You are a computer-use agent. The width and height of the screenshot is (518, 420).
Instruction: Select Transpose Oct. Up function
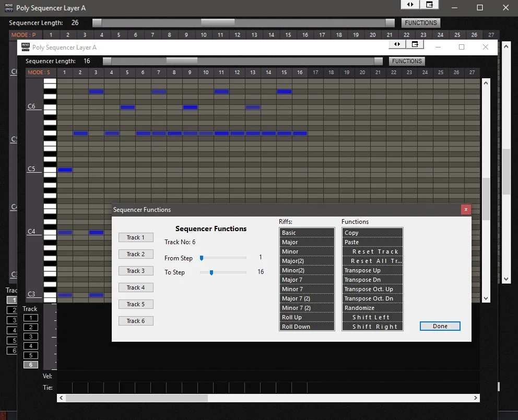[x=372, y=289]
